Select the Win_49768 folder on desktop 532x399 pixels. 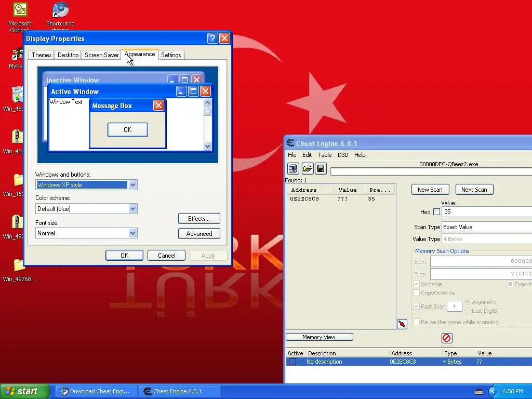point(20,270)
